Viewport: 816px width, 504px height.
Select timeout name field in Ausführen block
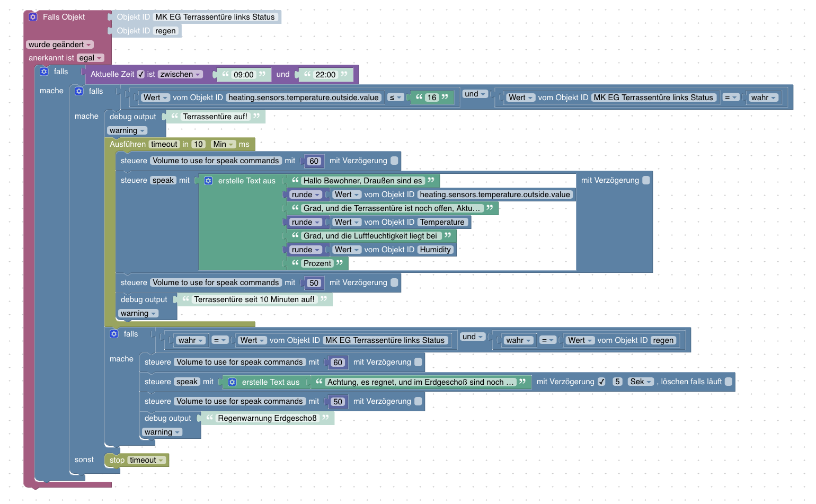[x=164, y=144]
